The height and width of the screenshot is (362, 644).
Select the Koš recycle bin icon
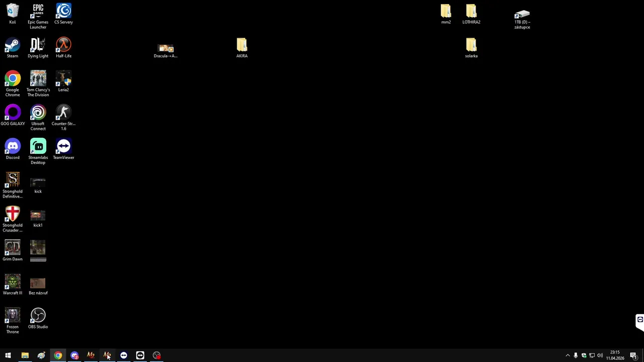(13, 14)
